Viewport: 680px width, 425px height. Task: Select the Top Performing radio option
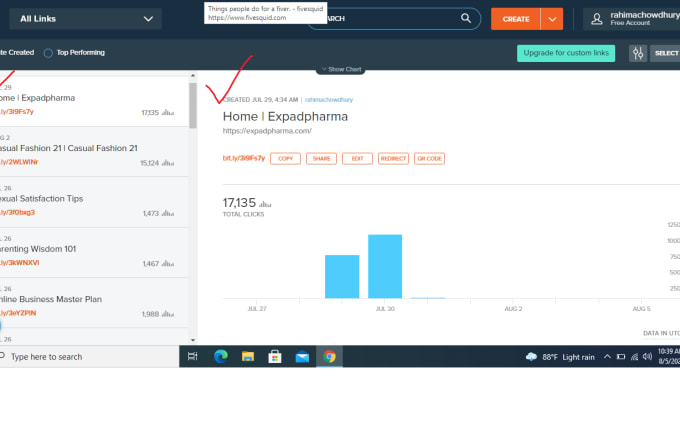pos(48,53)
